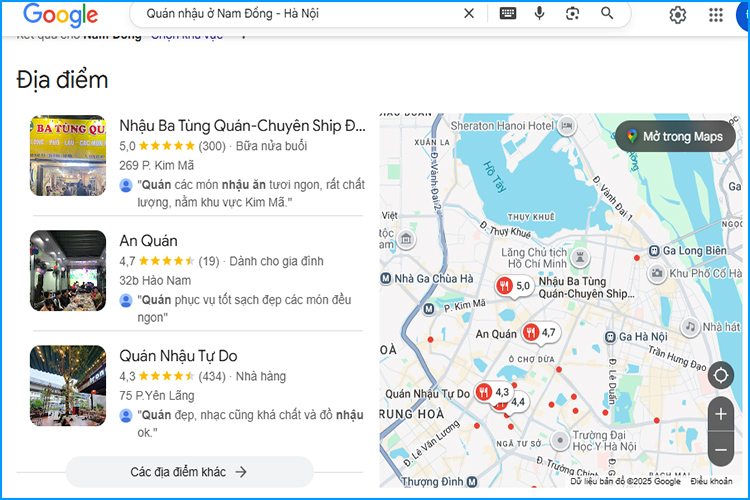Screen dimensions: 750x500
Task: Click the search box text field
Action: point(297,13)
